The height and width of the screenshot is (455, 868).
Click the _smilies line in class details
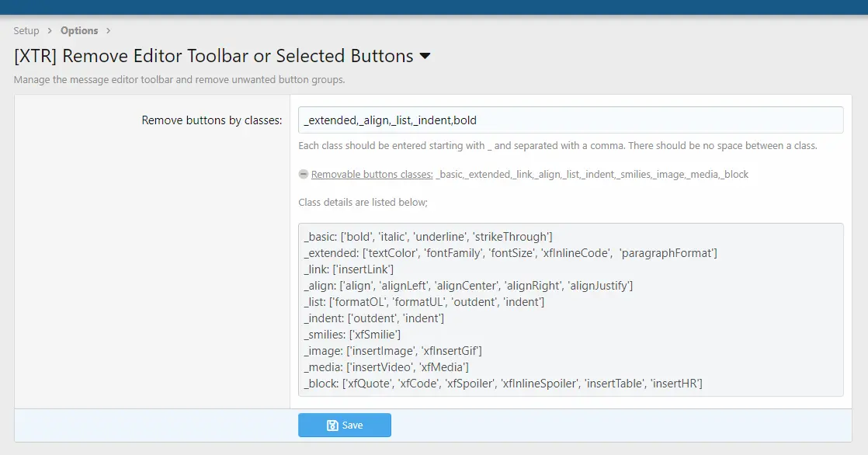click(352, 335)
